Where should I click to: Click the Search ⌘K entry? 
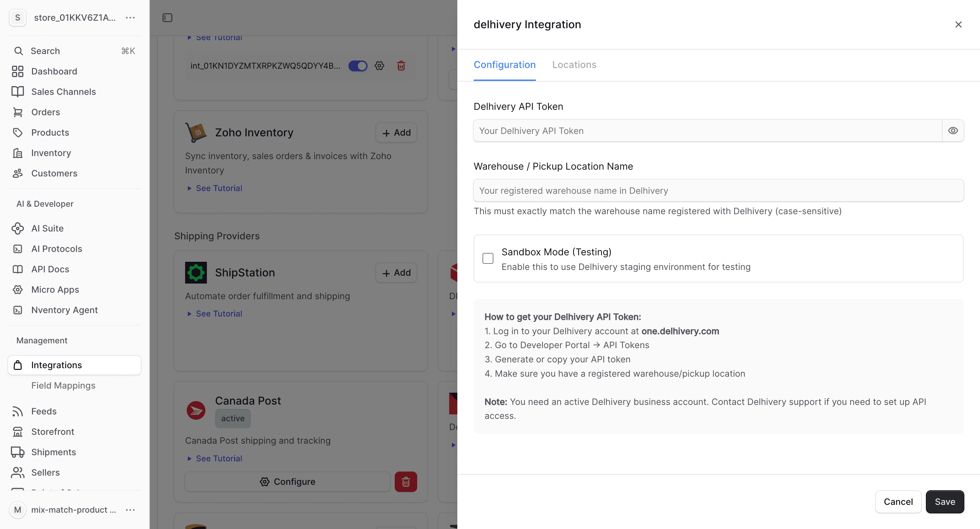pos(75,51)
